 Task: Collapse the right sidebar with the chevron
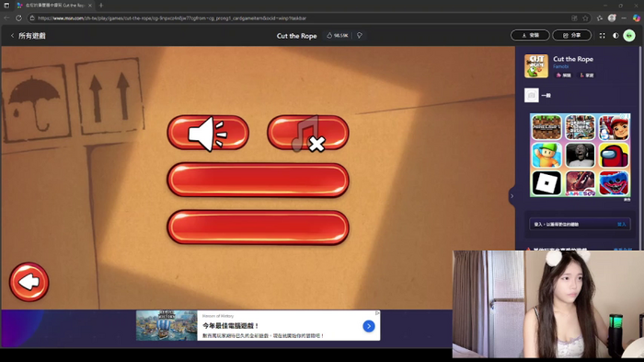(x=512, y=196)
